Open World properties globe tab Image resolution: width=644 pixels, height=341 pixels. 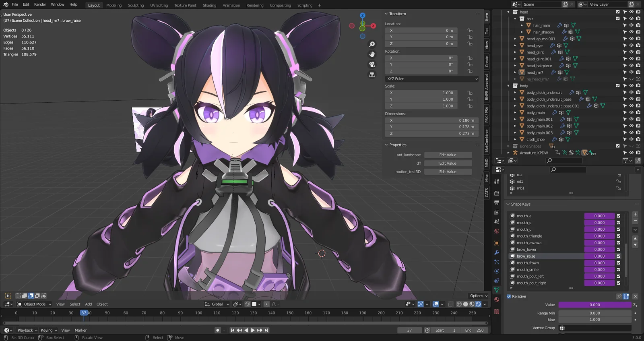[497, 231]
